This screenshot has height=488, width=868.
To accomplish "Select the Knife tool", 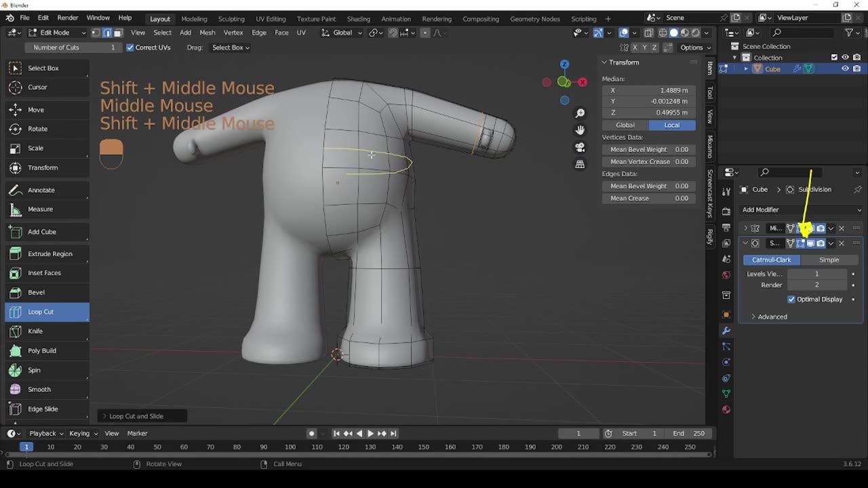I will tap(47, 331).
